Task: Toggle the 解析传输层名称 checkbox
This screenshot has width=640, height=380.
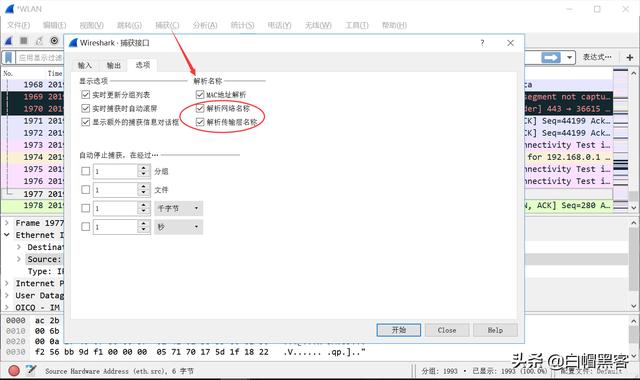Action: pyautogui.click(x=200, y=122)
